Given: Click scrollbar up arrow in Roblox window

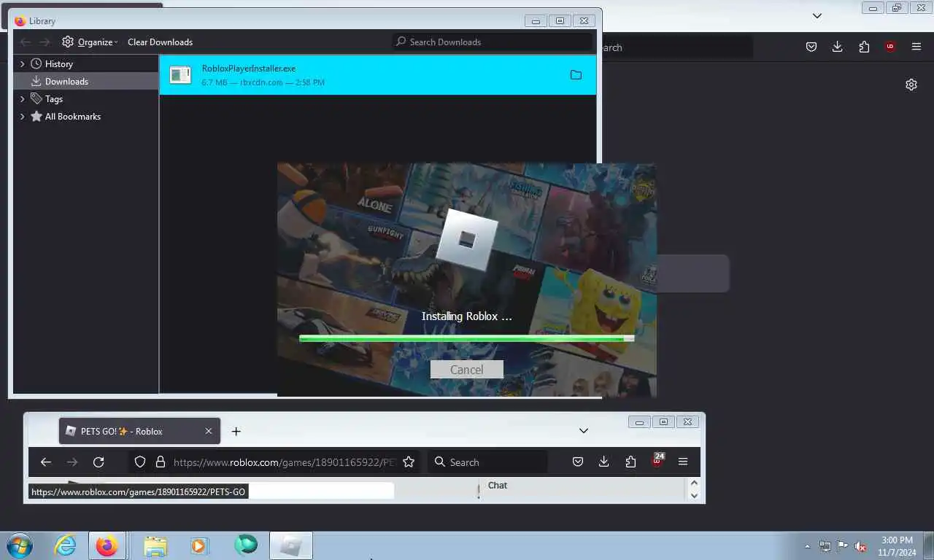Looking at the screenshot, I should (x=694, y=483).
